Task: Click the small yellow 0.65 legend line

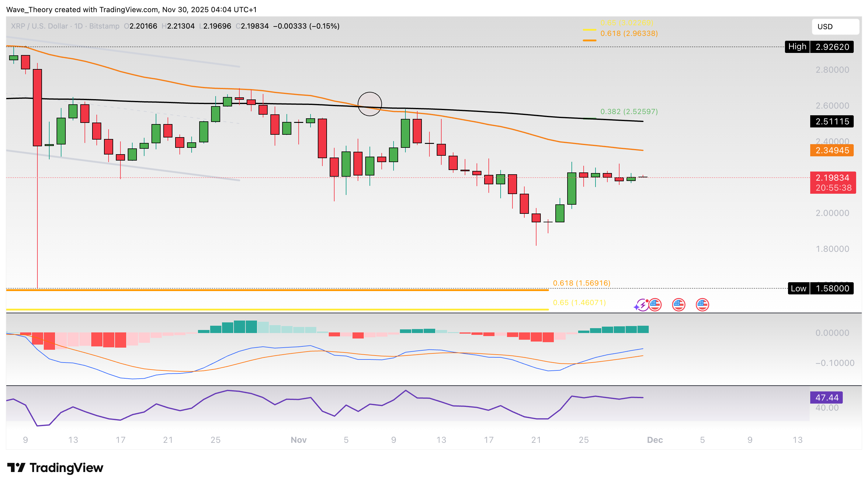Action: pos(589,30)
